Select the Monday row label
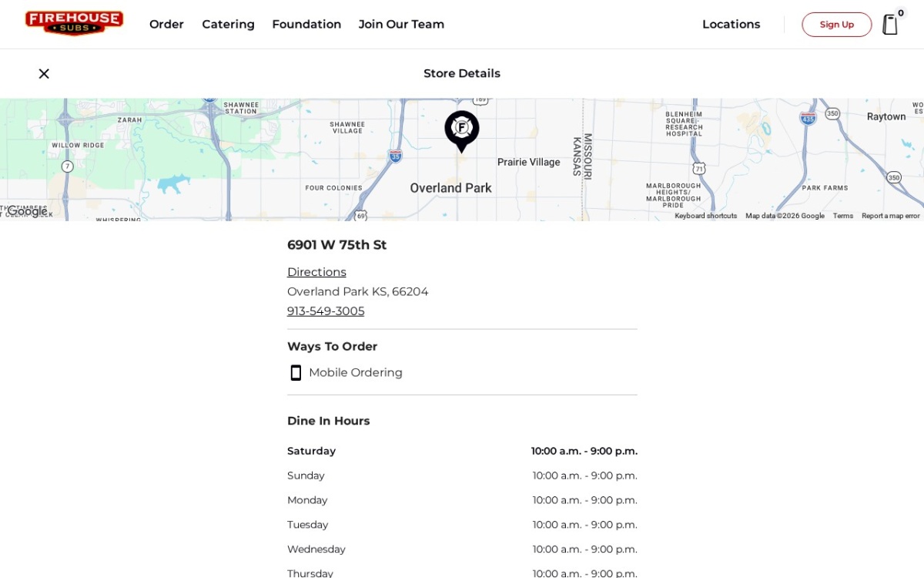924x578 pixels. 307,500
